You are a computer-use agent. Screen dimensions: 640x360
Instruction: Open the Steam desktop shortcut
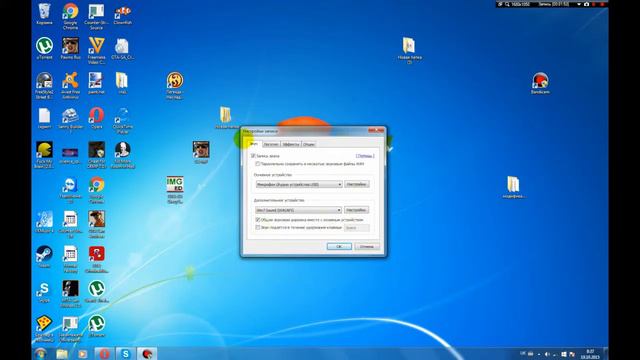pyautogui.click(x=44, y=256)
